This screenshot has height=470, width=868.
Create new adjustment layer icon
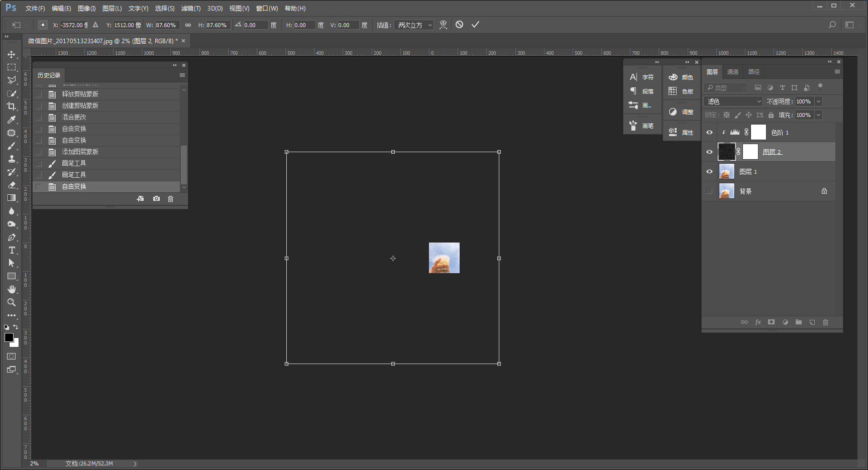[785, 322]
